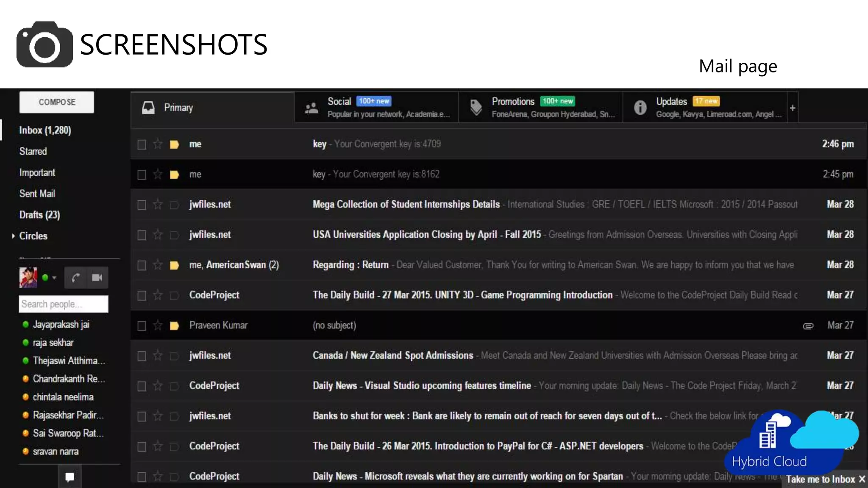
Task: Focus the Search people field
Action: click(64, 304)
